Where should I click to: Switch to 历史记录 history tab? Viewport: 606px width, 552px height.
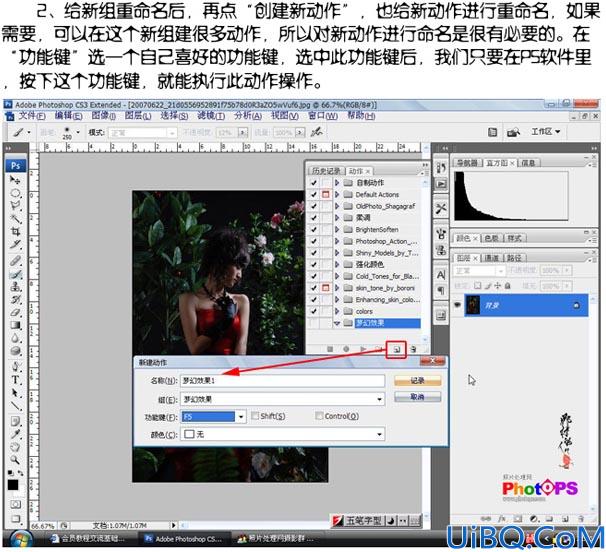327,171
